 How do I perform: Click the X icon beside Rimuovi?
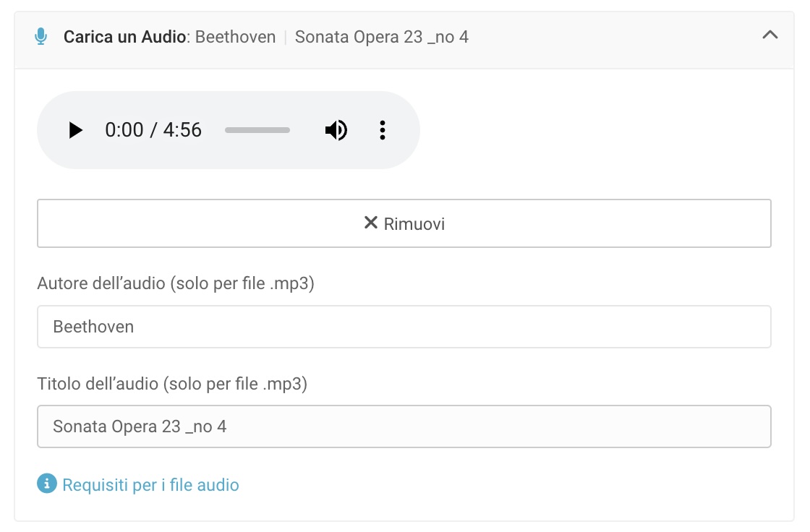pyautogui.click(x=371, y=223)
